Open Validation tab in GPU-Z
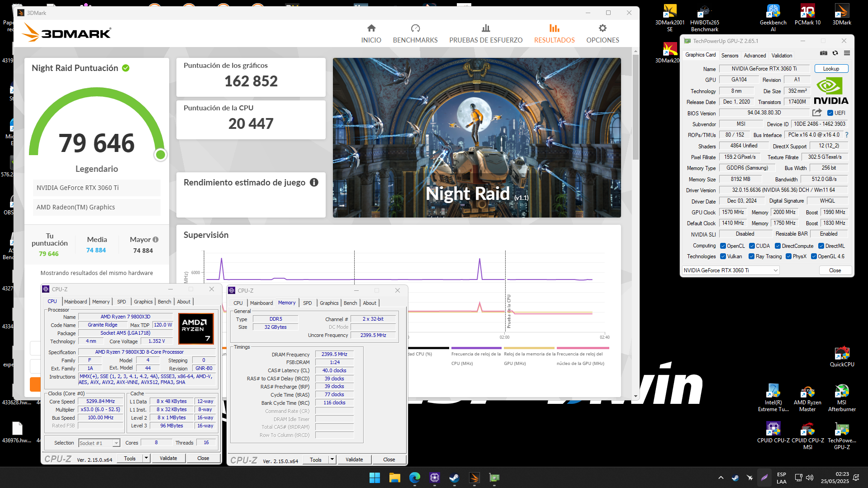Screen dimensions: 868x488 (782, 55)
